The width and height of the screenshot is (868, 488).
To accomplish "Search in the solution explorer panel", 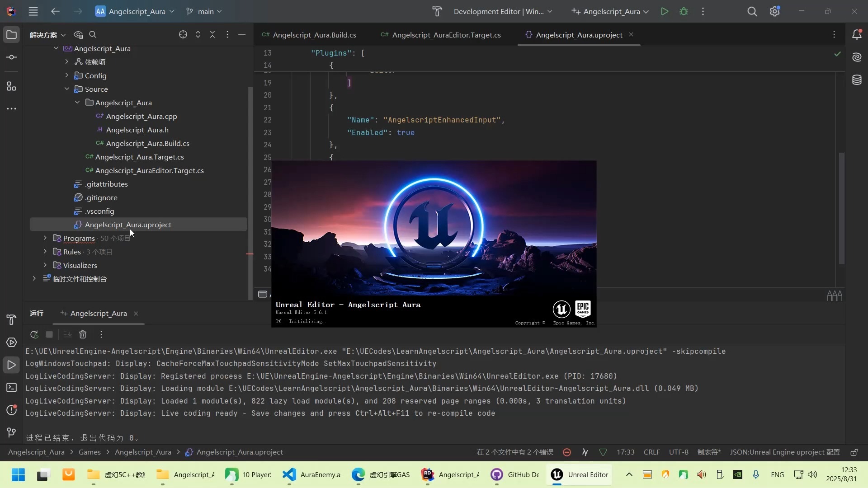I will point(93,34).
